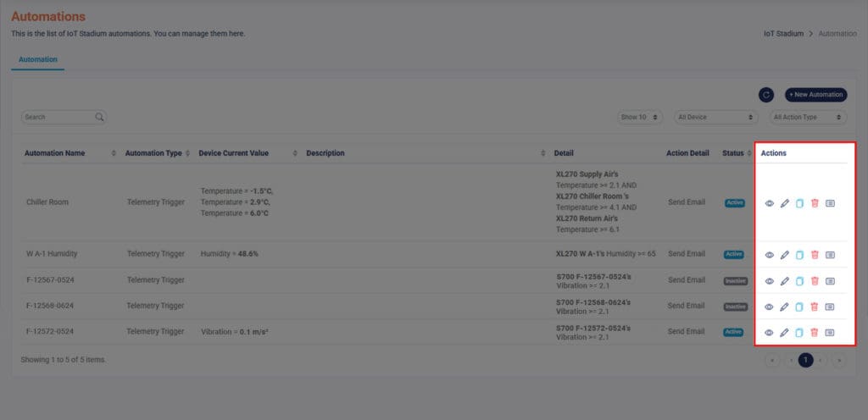The image size is (868, 420).
Task: Expand the All Device filter dropdown
Action: 715,117
